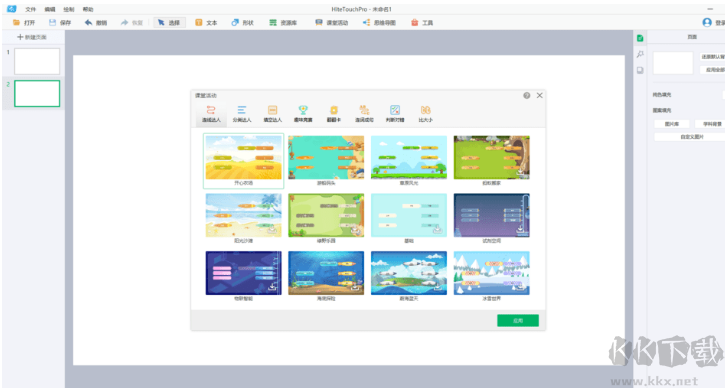Screen dimensions: 725x388
Task: Click the 图片库 button
Action: tap(672, 124)
